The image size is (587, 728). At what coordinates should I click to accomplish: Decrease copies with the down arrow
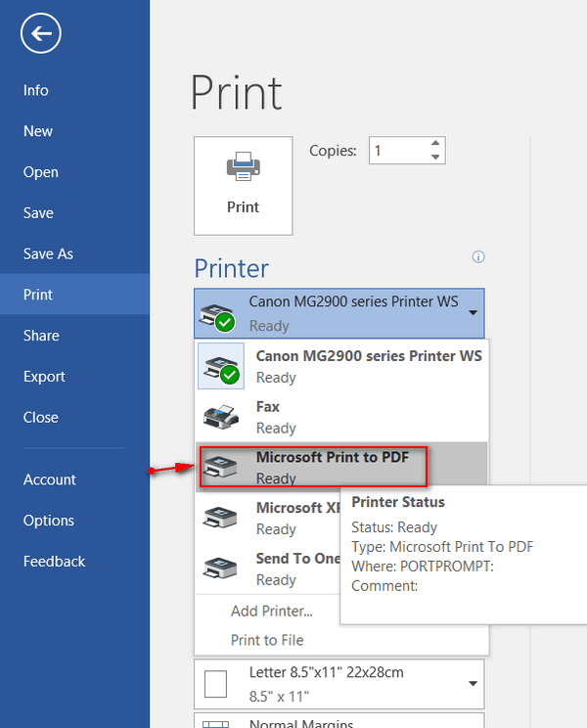pyautogui.click(x=435, y=157)
